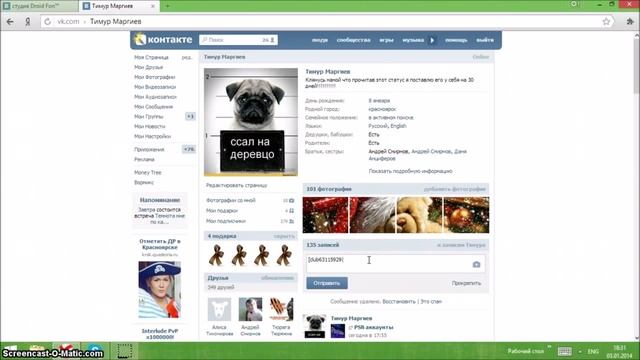Open the Santa beard photo thumbnail
Viewport: 640px width, 360px height.
372,215
